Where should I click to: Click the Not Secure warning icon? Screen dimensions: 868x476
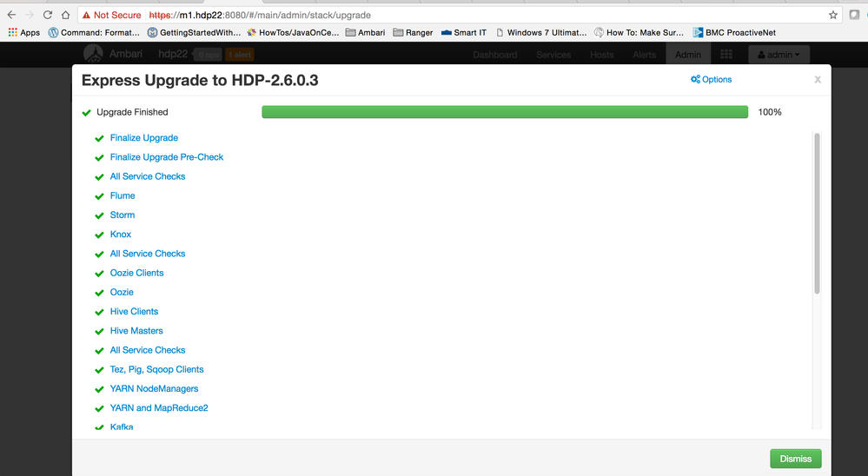pos(86,15)
